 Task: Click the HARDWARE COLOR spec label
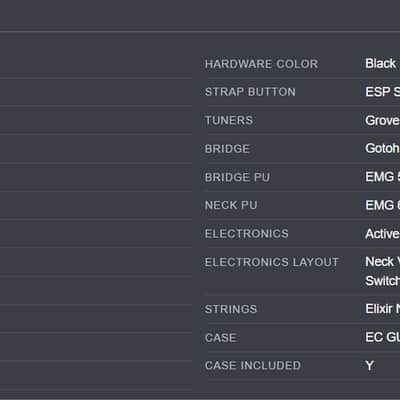(x=261, y=64)
